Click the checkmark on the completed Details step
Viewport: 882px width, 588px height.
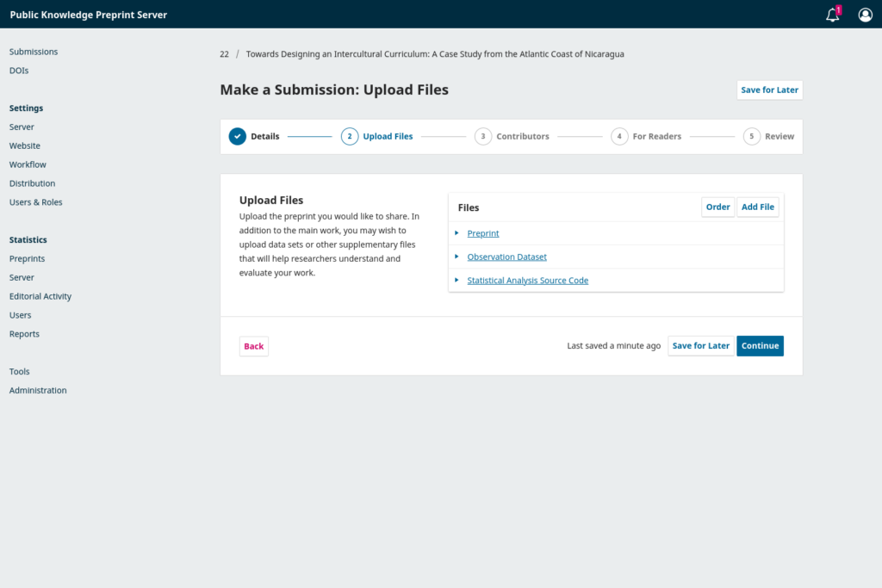pyautogui.click(x=237, y=136)
